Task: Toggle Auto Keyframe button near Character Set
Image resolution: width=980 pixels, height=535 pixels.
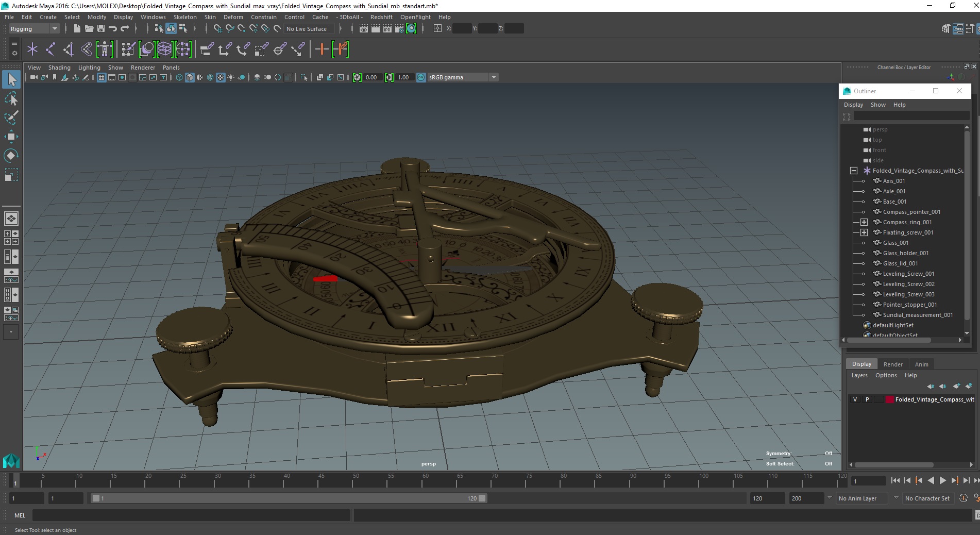Action: [x=964, y=498]
